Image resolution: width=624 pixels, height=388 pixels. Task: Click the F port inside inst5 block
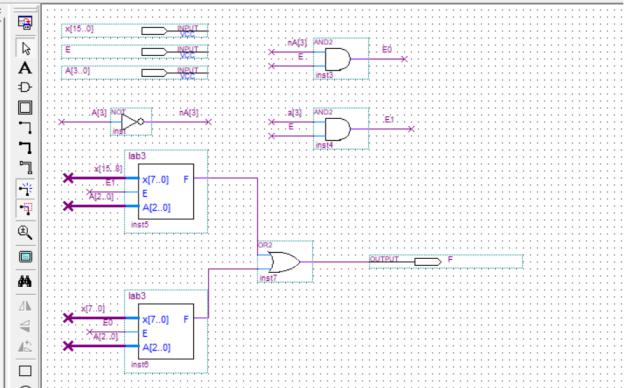(x=186, y=179)
